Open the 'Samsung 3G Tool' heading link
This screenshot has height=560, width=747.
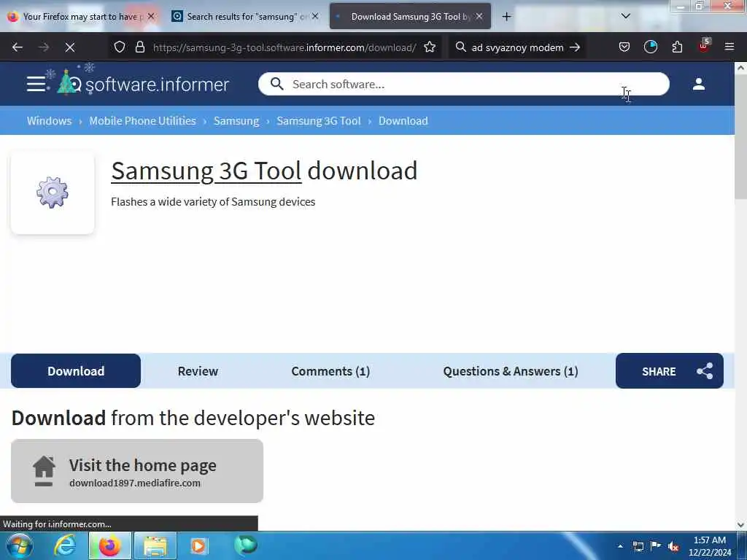[x=206, y=171]
